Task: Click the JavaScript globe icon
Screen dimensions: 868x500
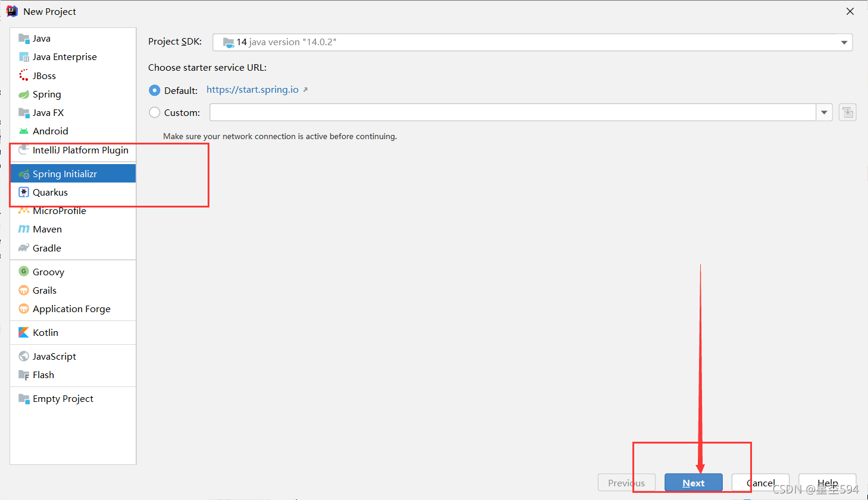Action: (x=24, y=357)
